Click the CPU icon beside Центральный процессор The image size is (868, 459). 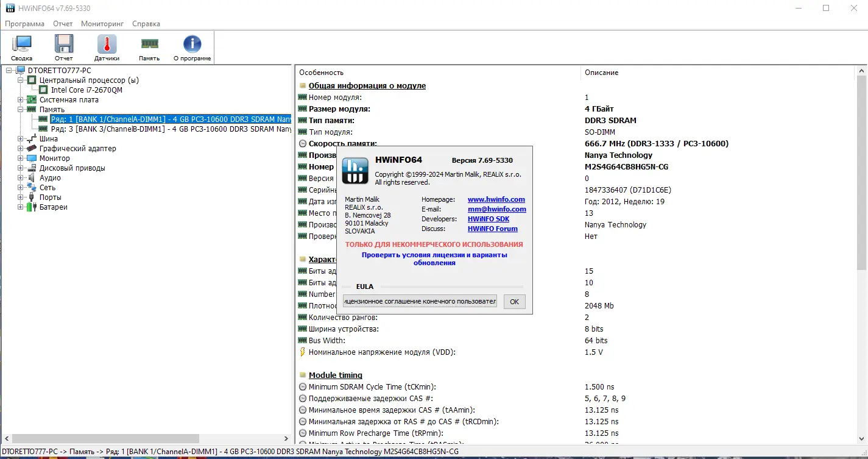(32, 80)
